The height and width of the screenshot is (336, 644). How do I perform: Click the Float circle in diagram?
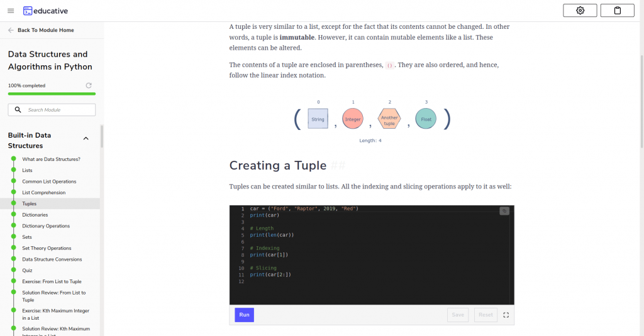pos(426,119)
